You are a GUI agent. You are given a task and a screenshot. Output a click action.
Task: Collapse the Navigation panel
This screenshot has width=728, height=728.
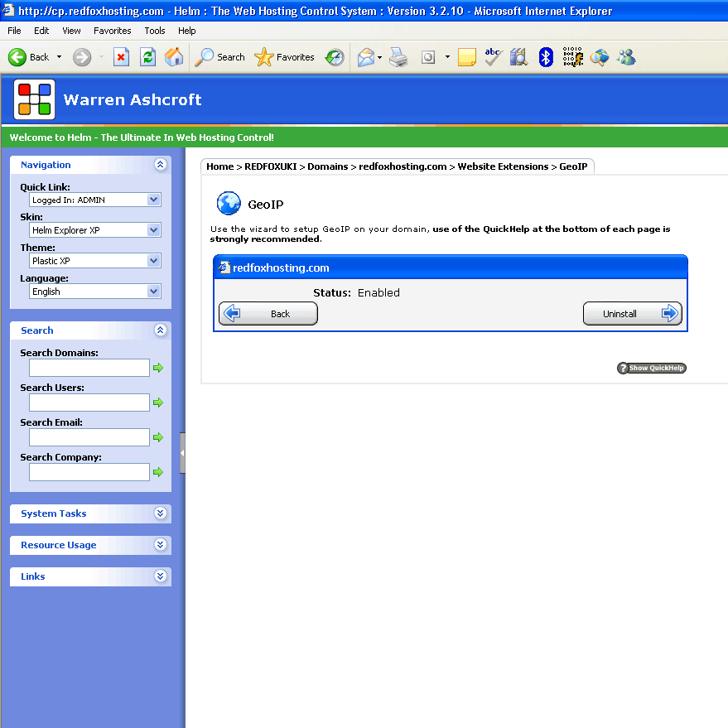click(x=160, y=164)
